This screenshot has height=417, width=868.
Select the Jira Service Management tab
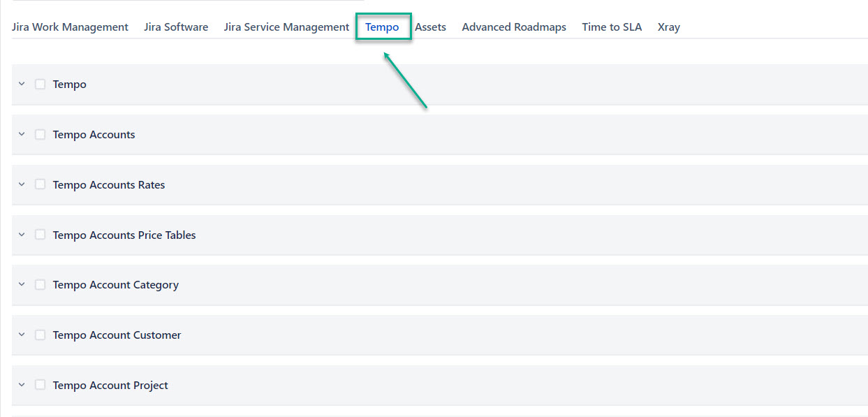click(x=286, y=27)
